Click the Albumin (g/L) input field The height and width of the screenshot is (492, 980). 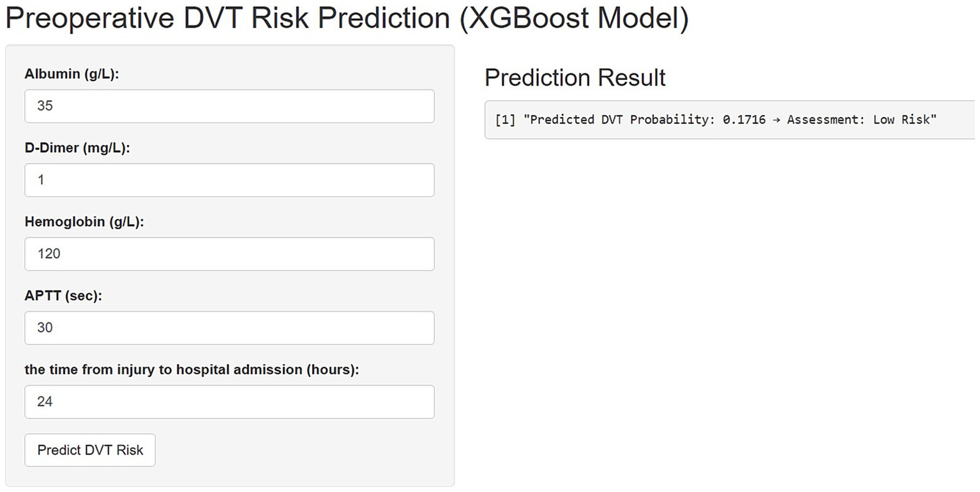(x=229, y=106)
